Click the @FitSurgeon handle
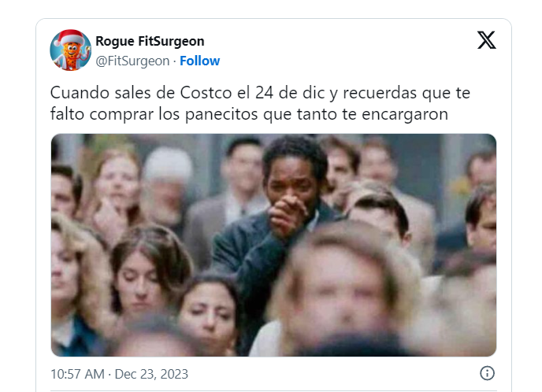 (x=132, y=61)
